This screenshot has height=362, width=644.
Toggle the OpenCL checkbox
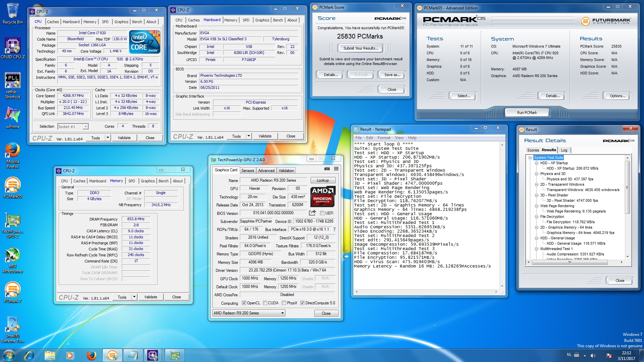[244, 303]
